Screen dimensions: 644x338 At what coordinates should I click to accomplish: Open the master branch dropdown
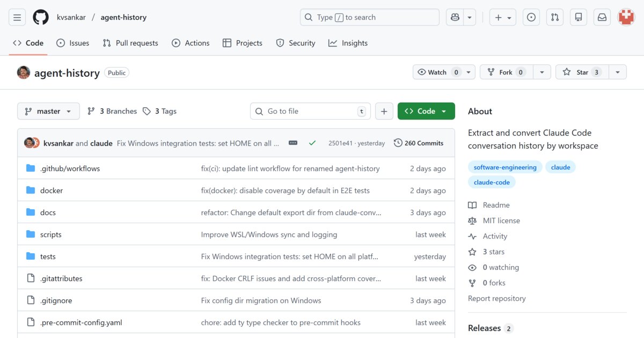pos(48,111)
